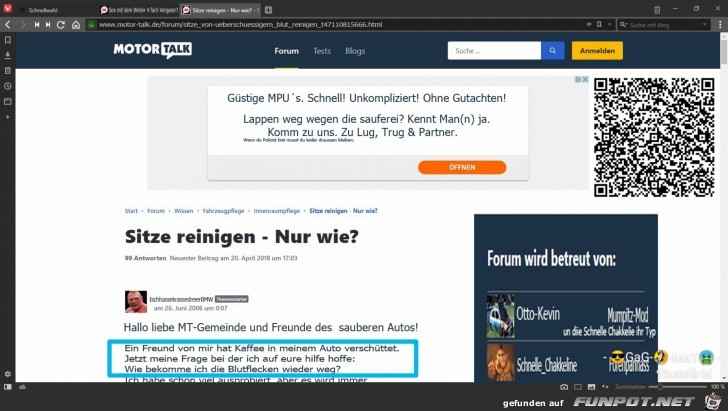The image size is (728, 411).
Task: Open the Bookmarks side panel
Action: pyautogui.click(x=7, y=40)
